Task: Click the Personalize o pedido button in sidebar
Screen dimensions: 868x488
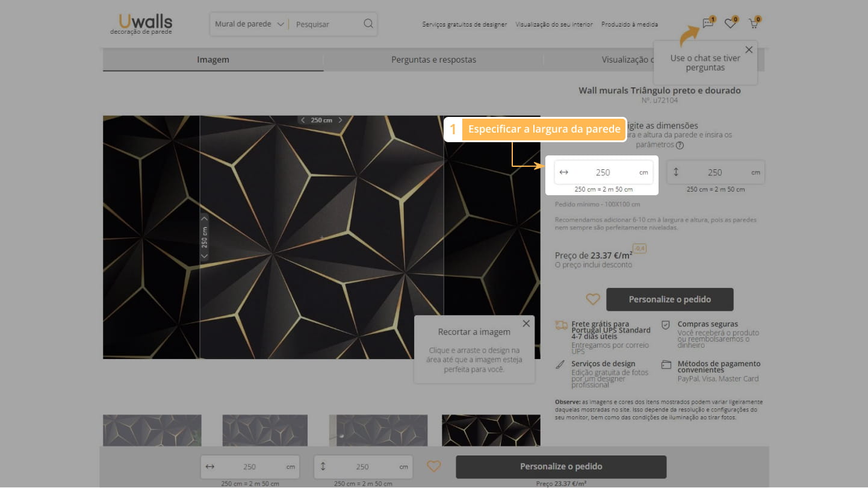Action: 669,299
